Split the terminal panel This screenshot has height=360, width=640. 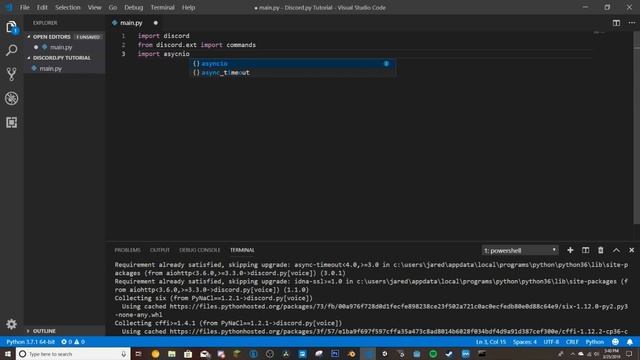(585, 250)
